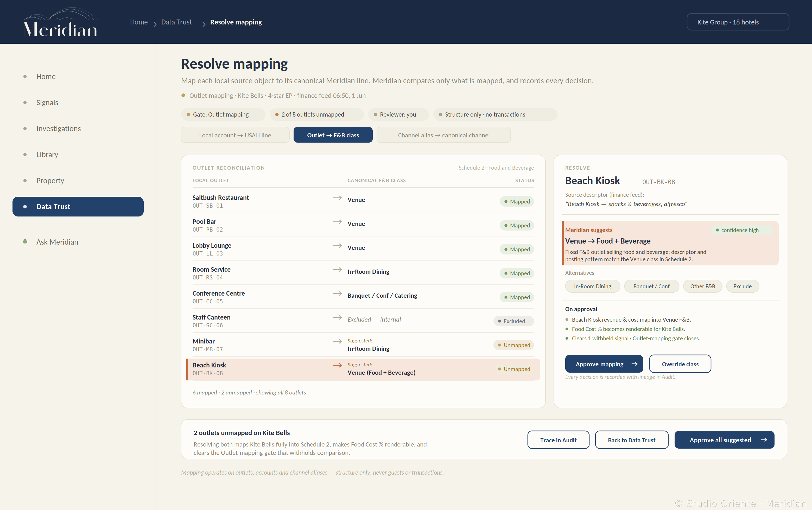The width and height of the screenshot is (812, 510).
Task: Click Resolve mapping breadcrumb item
Action: (x=236, y=22)
